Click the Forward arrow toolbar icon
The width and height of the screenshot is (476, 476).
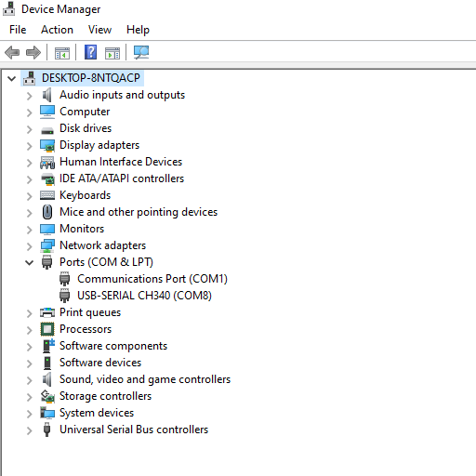[x=33, y=52]
